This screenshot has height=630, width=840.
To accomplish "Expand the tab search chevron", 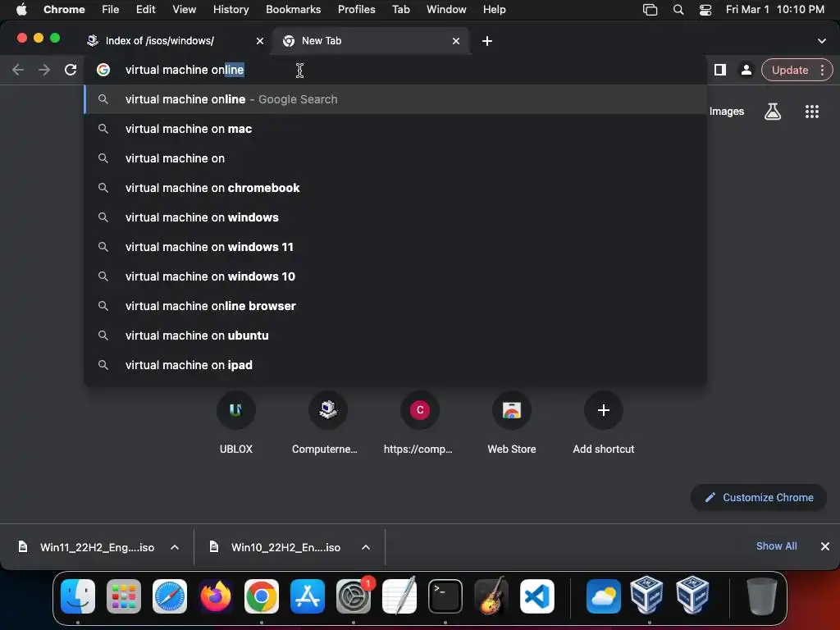I will [x=822, y=41].
